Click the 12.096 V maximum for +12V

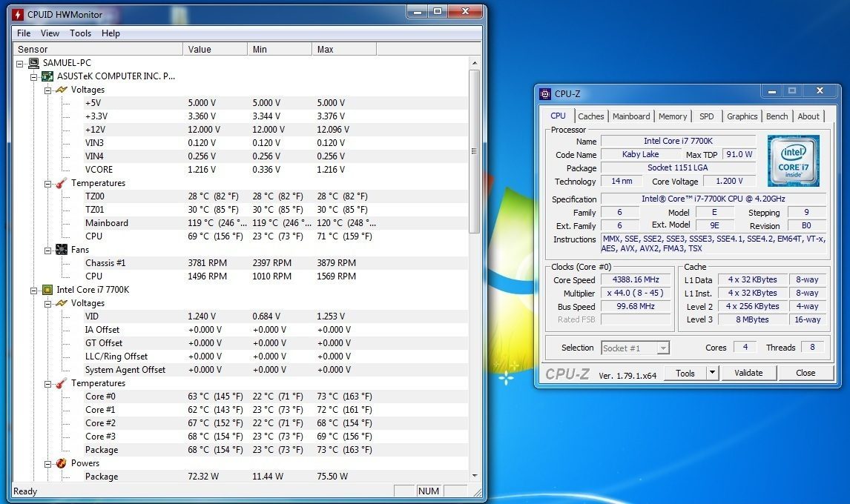[x=333, y=130]
